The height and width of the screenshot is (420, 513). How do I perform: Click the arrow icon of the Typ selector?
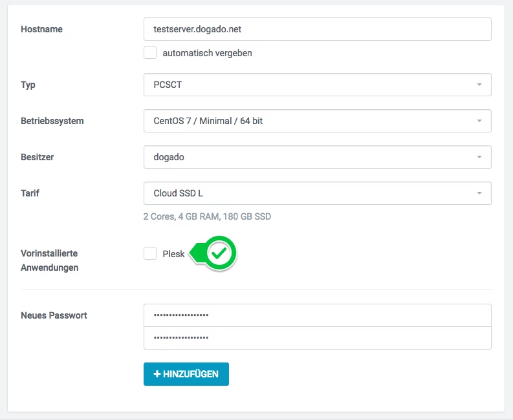click(x=479, y=85)
